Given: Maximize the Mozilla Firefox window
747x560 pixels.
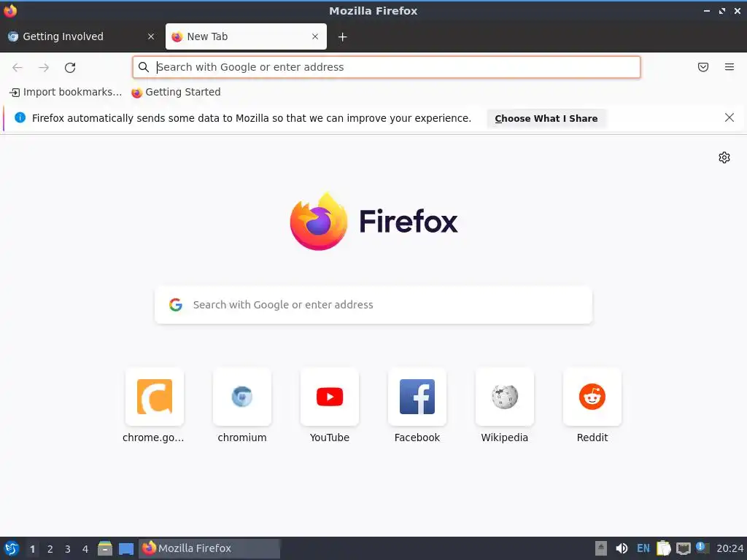Looking at the screenshot, I should click(x=722, y=10).
